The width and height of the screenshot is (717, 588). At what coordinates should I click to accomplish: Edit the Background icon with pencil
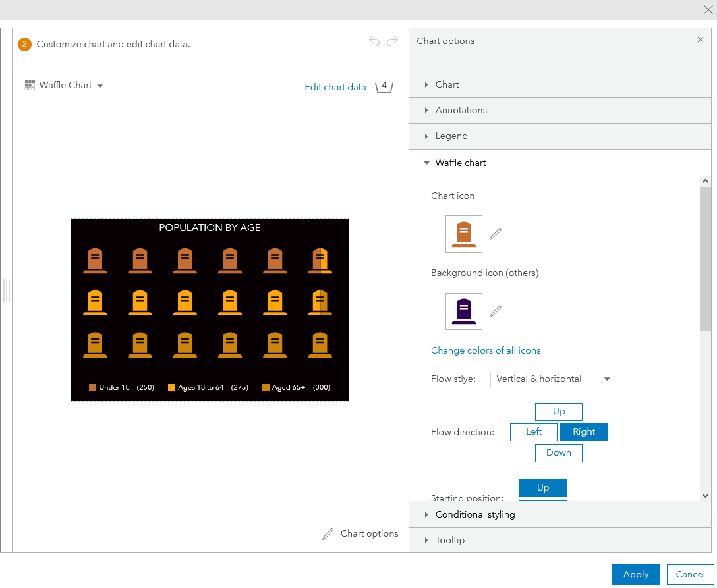(496, 311)
